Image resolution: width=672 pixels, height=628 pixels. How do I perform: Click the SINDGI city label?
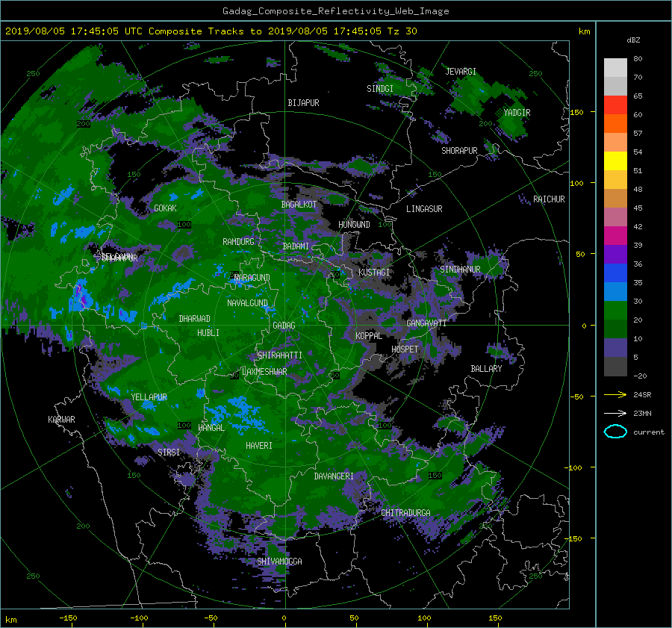tap(380, 89)
